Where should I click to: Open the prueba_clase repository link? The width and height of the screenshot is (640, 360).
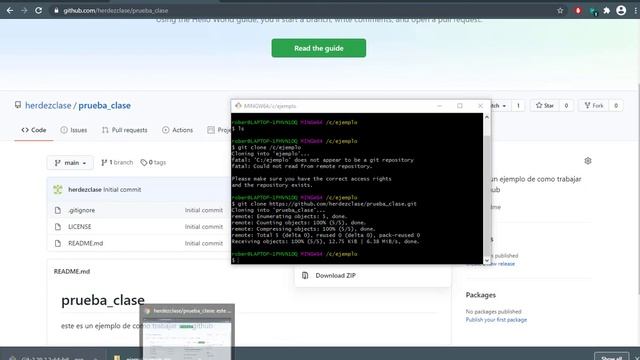104,105
